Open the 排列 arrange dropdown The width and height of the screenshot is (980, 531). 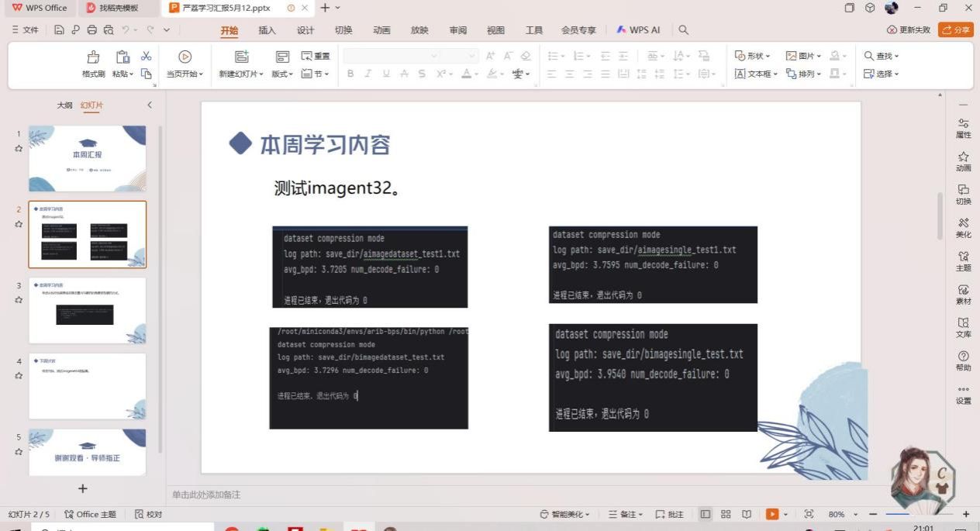pyautogui.click(x=803, y=74)
